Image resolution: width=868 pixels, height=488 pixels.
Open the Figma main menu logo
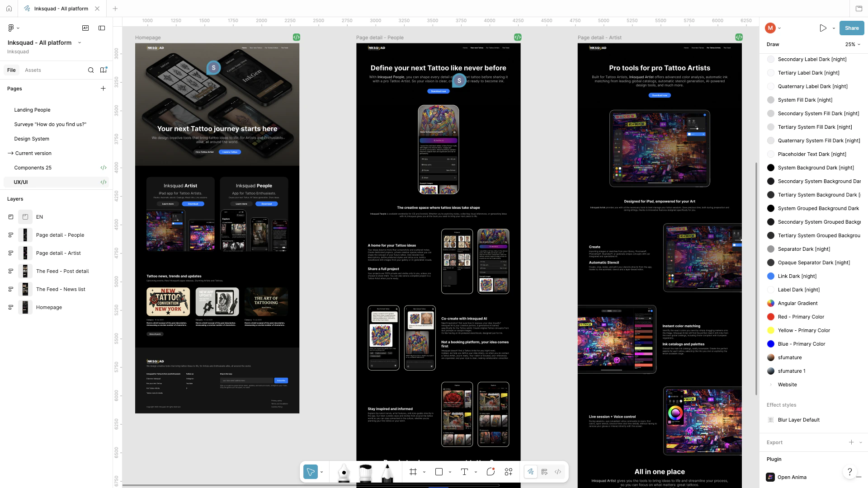point(11,28)
